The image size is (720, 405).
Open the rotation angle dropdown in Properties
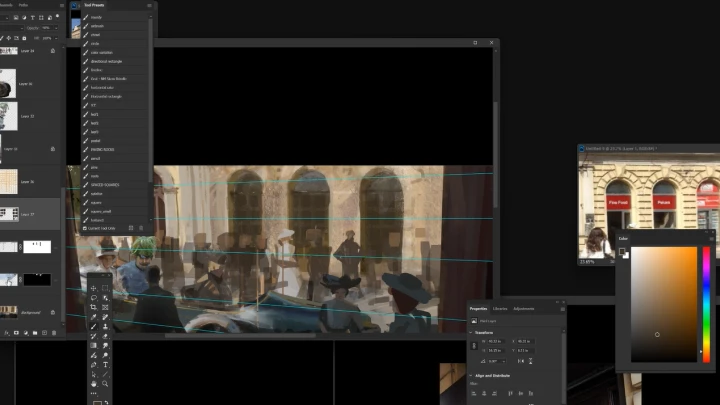[504, 361]
